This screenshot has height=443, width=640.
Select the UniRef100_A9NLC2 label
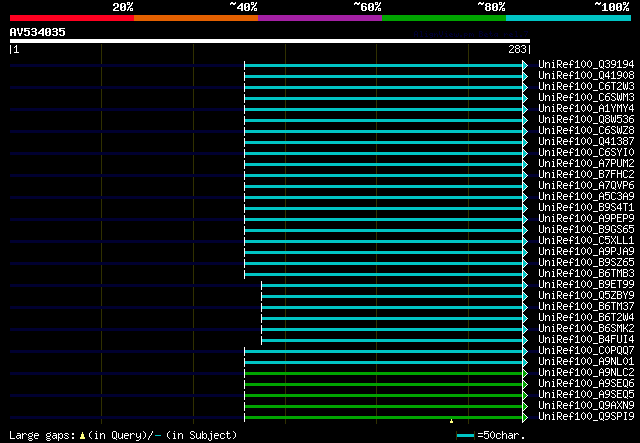(x=586, y=373)
